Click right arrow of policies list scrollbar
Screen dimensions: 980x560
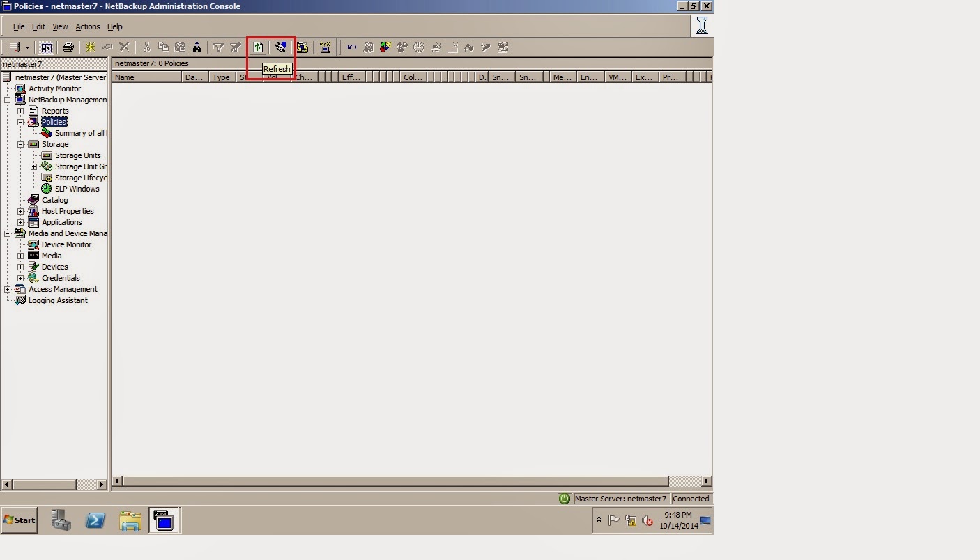coord(706,481)
